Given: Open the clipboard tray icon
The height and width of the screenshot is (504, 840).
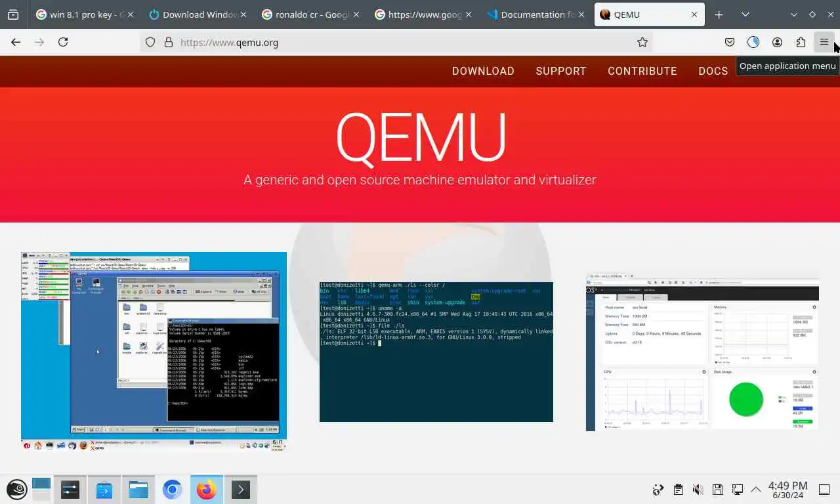Looking at the screenshot, I should pos(679,490).
